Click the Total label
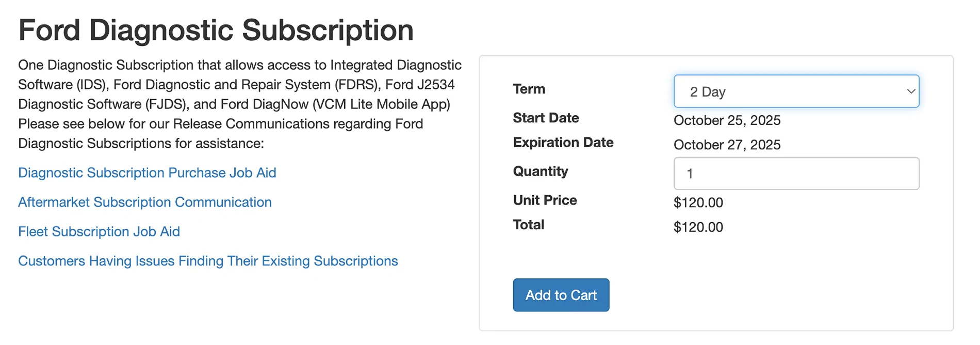Image resolution: width=980 pixels, height=345 pixels. click(x=528, y=225)
